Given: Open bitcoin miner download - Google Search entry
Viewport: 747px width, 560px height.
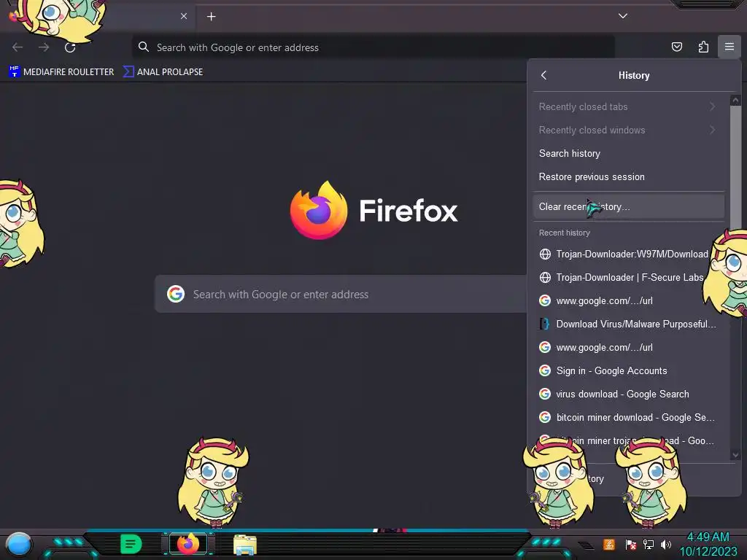Looking at the screenshot, I should 628,417.
